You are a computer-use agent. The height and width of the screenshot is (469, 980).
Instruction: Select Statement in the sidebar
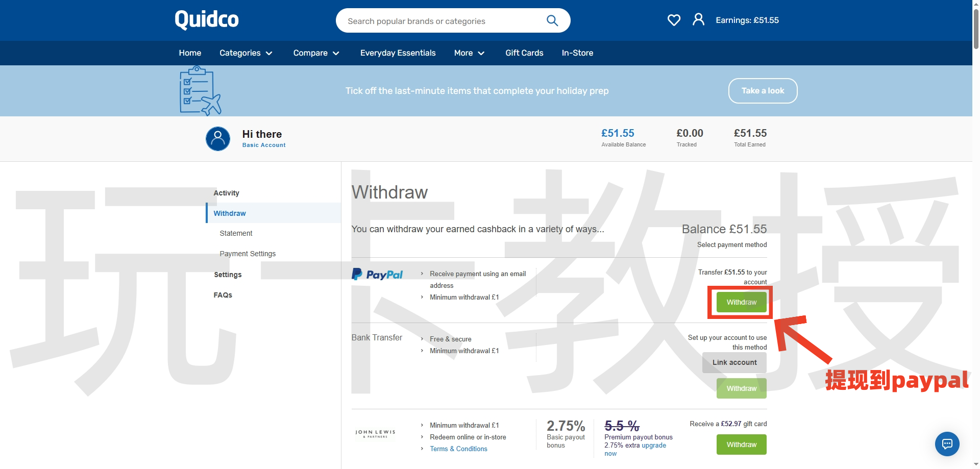point(236,233)
